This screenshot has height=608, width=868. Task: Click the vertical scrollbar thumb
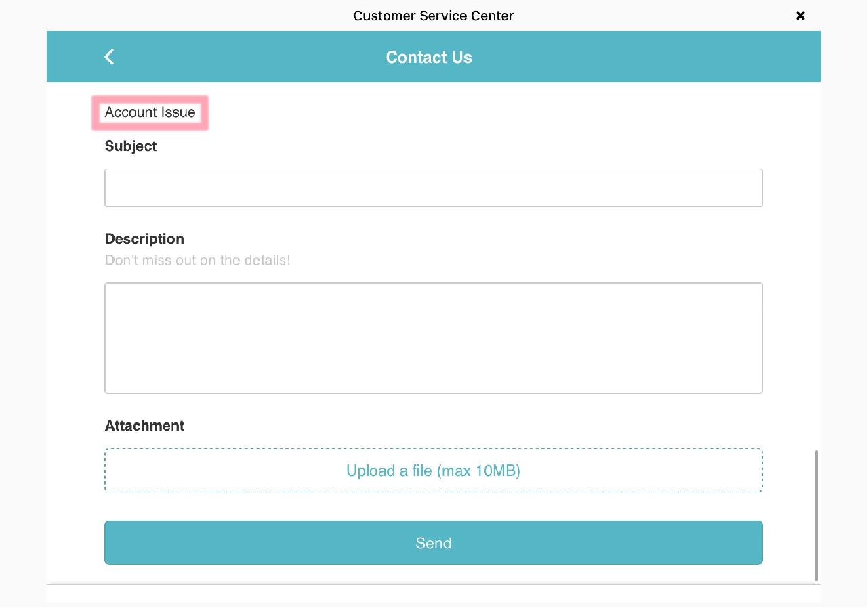816,515
